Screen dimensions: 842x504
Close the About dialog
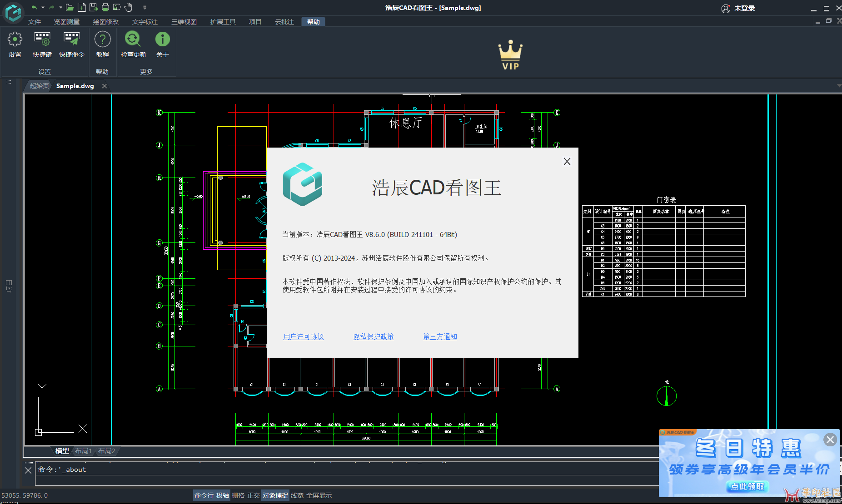pos(567,161)
